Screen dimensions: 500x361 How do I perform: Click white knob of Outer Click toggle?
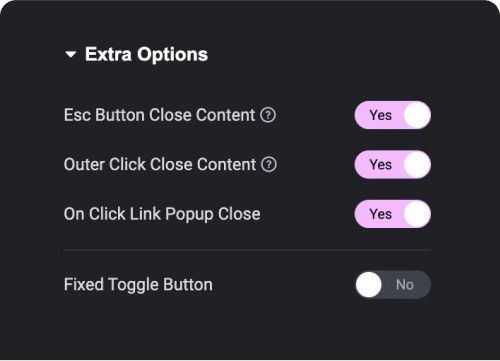click(417, 165)
